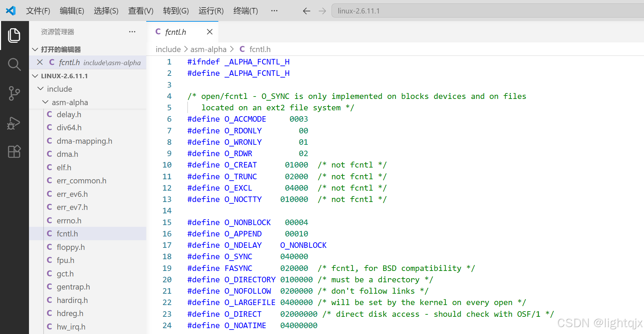Open the 运行(R) menu
Screen dimensions: 644x334
tap(211, 11)
